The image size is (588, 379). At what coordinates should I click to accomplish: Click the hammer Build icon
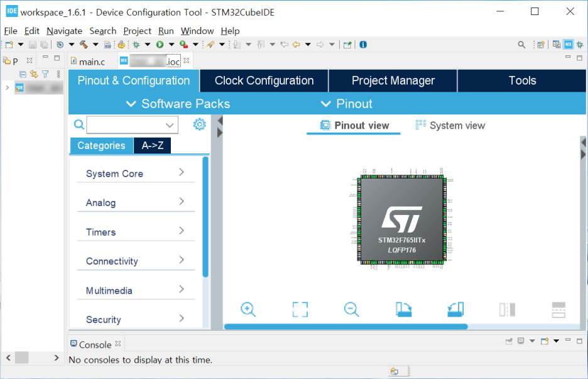[x=84, y=45]
